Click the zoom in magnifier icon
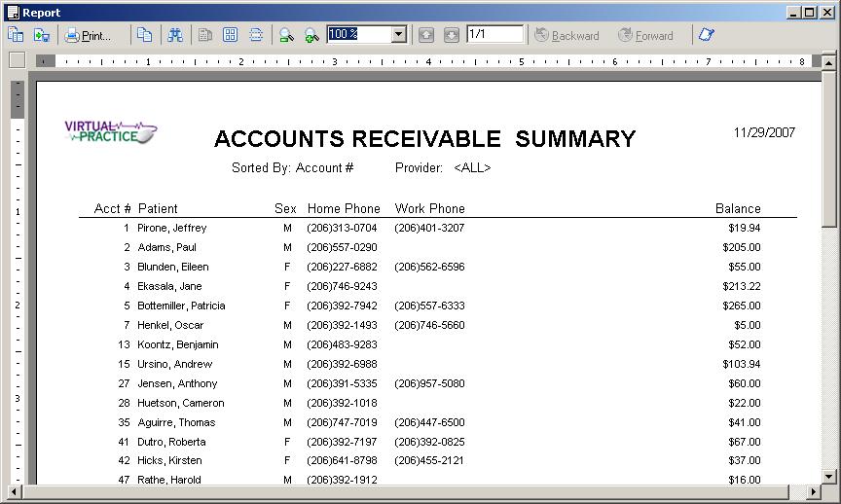841x504 pixels. coord(311,35)
